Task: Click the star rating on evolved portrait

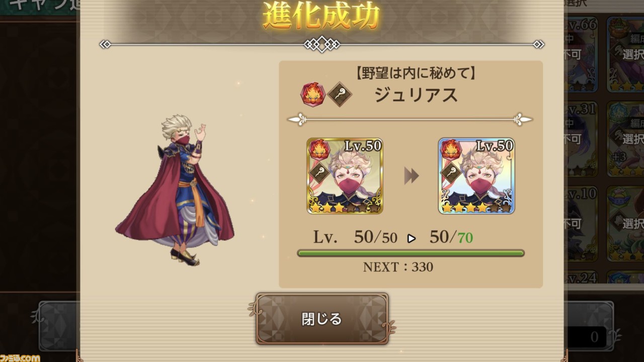Action: (x=476, y=207)
